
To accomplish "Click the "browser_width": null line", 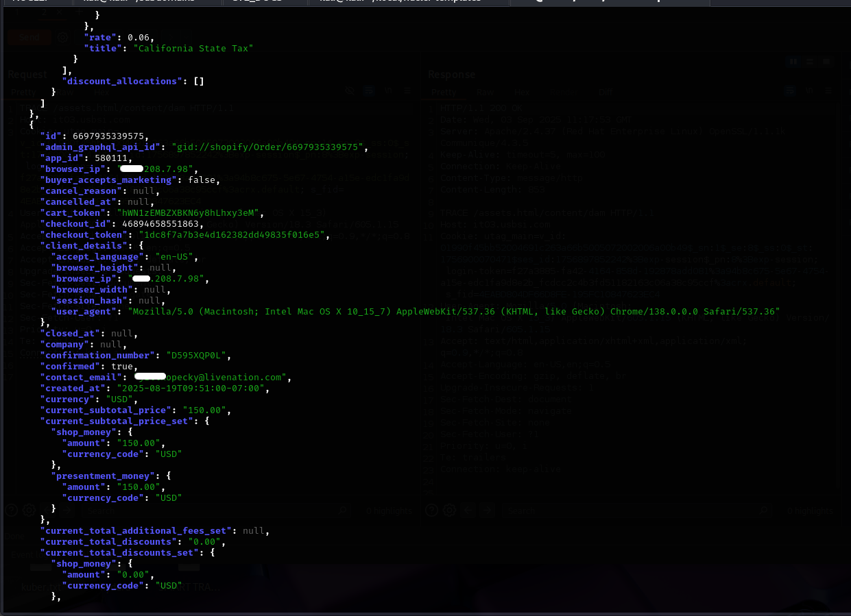I will (111, 290).
